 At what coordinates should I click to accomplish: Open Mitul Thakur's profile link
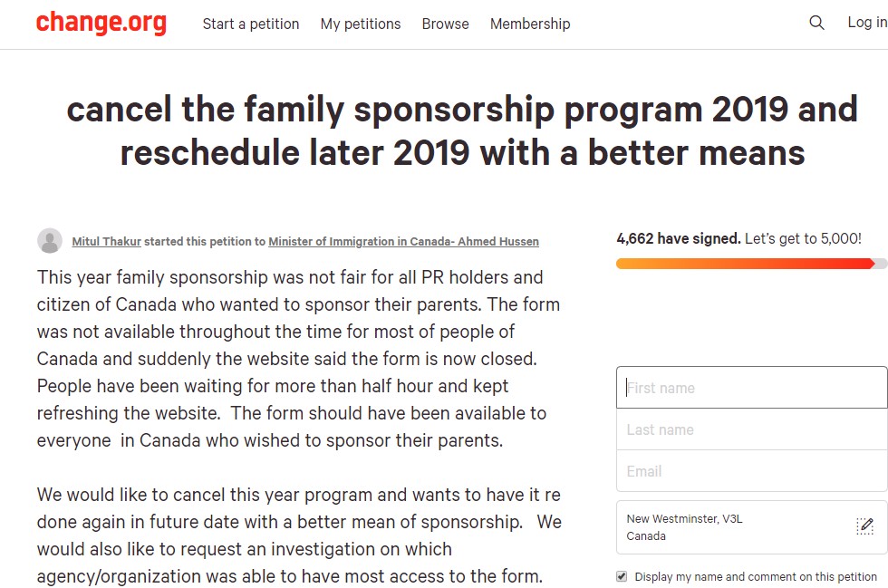[106, 242]
